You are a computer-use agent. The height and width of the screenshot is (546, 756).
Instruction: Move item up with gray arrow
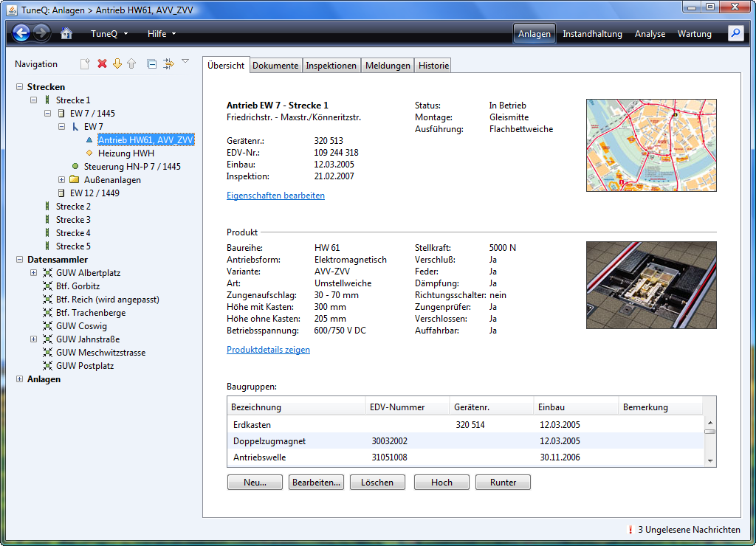coord(131,63)
